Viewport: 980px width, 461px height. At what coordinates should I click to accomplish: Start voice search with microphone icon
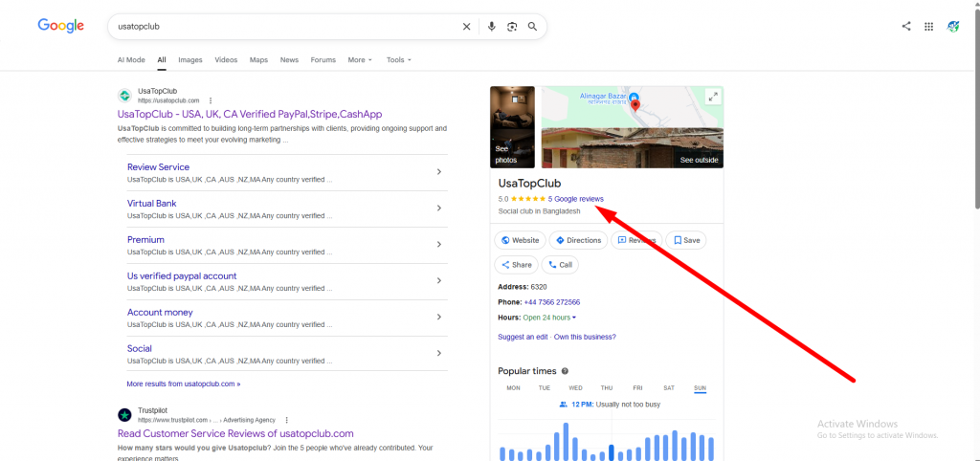pyautogui.click(x=491, y=26)
